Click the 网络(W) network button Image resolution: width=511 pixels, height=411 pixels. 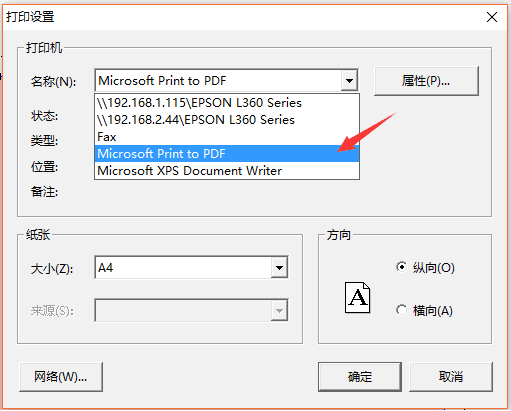61,377
